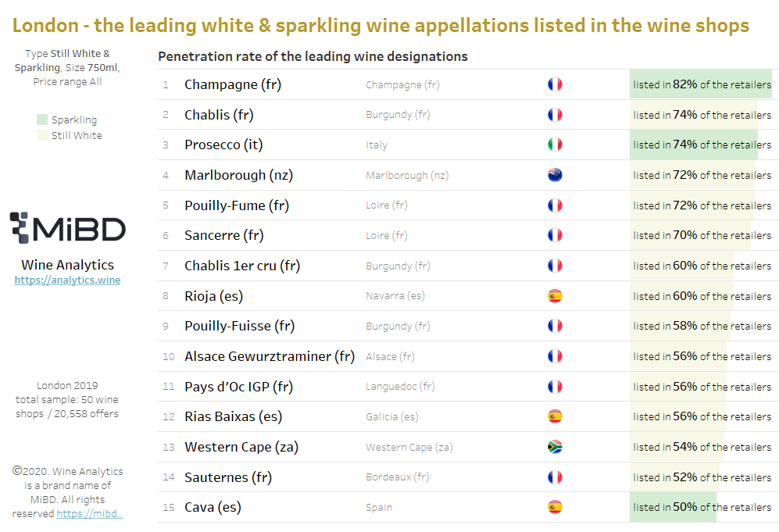This screenshot has height=532, width=779.
Task: Click the Spanish flag next to Cava
Action: point(555,507)
